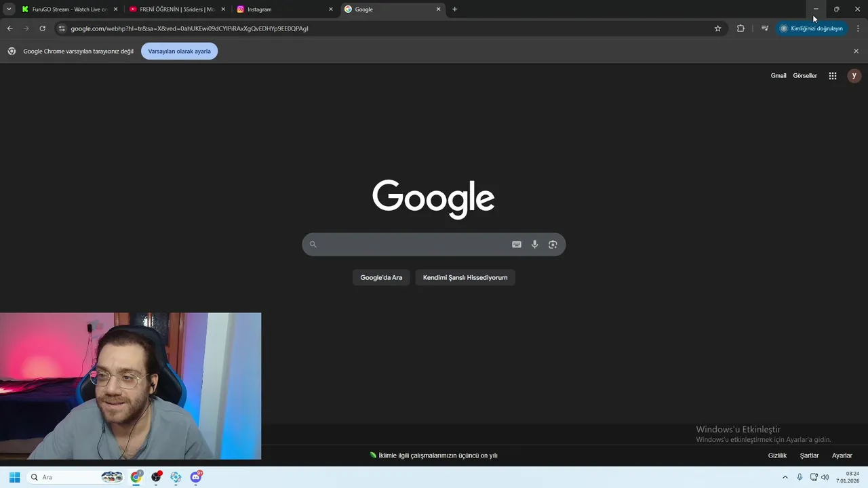Click the Google logo
Screen dimensions: 868x488
click(433, 199)
